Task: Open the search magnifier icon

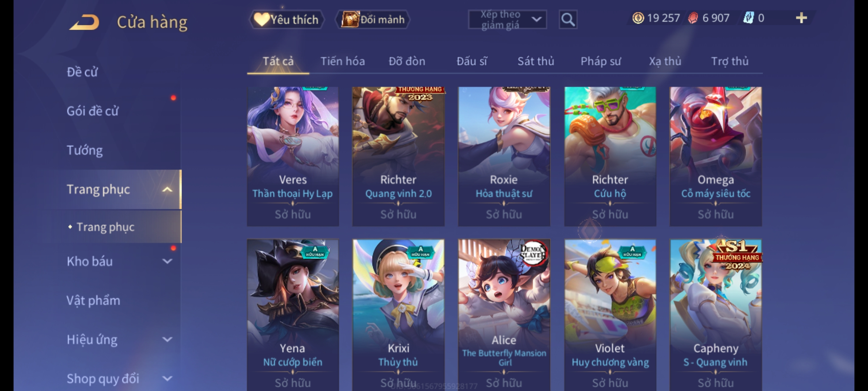Action: (x=568, y=20)
